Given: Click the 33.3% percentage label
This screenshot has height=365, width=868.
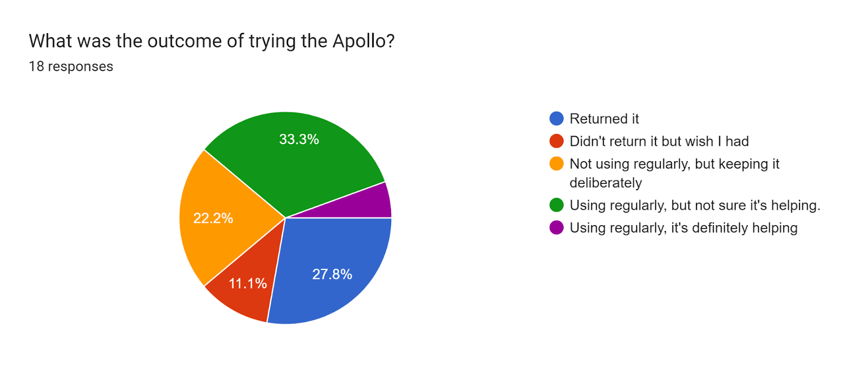Looking at the screenshot, I should (x=299, y=139).
